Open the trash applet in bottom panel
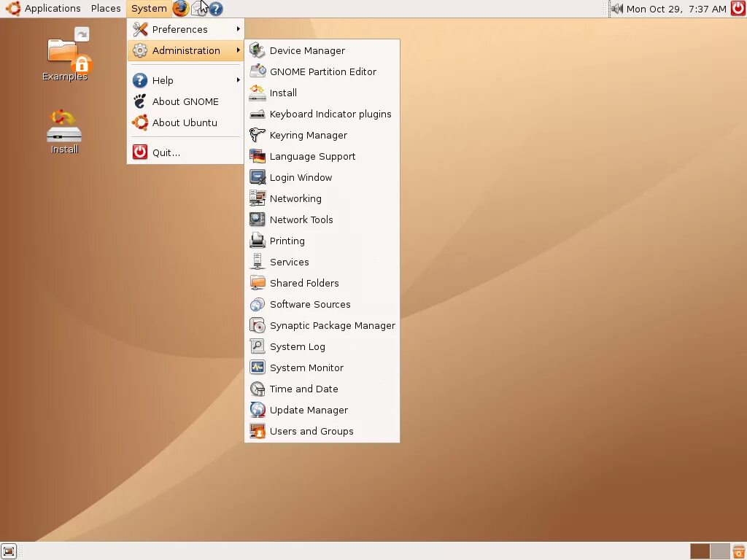The height and width of the screenshot is (560, 747). pyautogui.click(x=738, y=551)
